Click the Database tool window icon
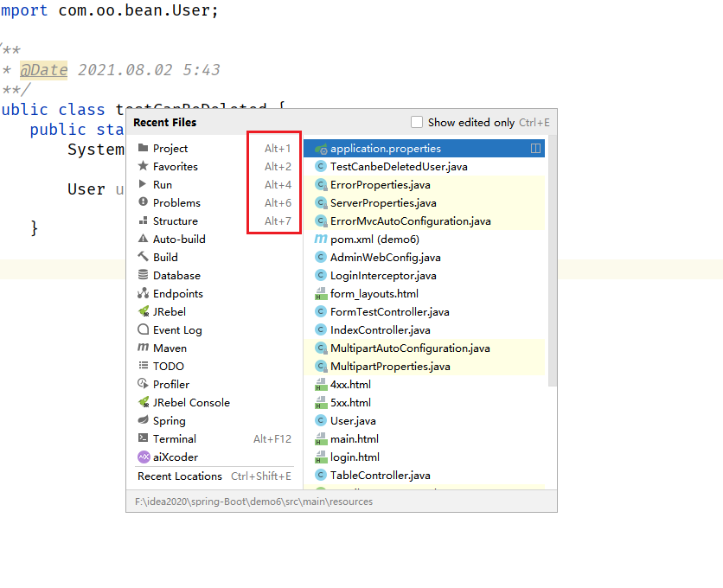 point(144,275)
